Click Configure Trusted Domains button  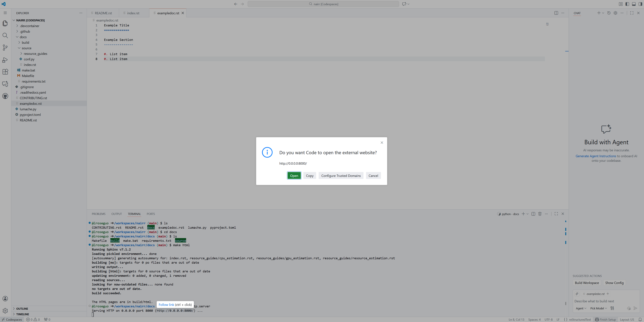(x=341, y=176)
